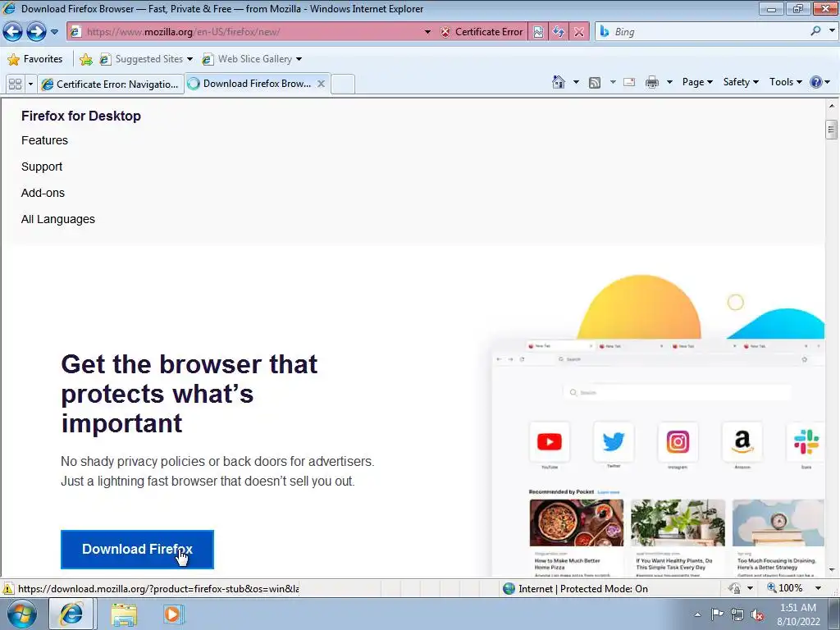Go to the Home page icon
The height and width of the screenshot is (630, 840).
pyautogui.click(x=558, y=82)
